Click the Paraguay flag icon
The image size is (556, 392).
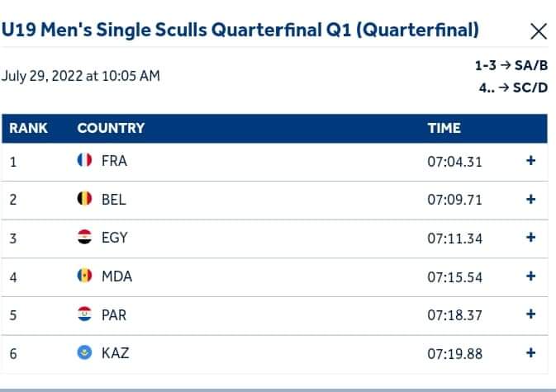click(x=84, y=314)
